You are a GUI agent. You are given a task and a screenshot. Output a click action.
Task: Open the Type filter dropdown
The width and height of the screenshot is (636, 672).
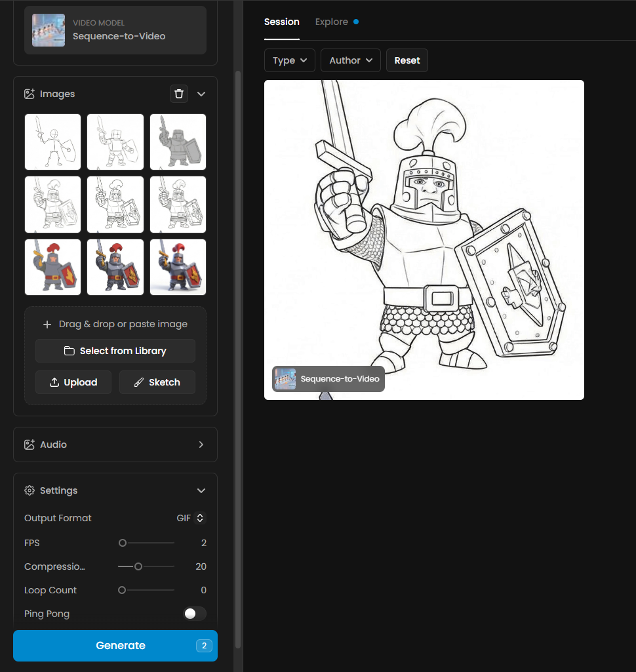290,60
